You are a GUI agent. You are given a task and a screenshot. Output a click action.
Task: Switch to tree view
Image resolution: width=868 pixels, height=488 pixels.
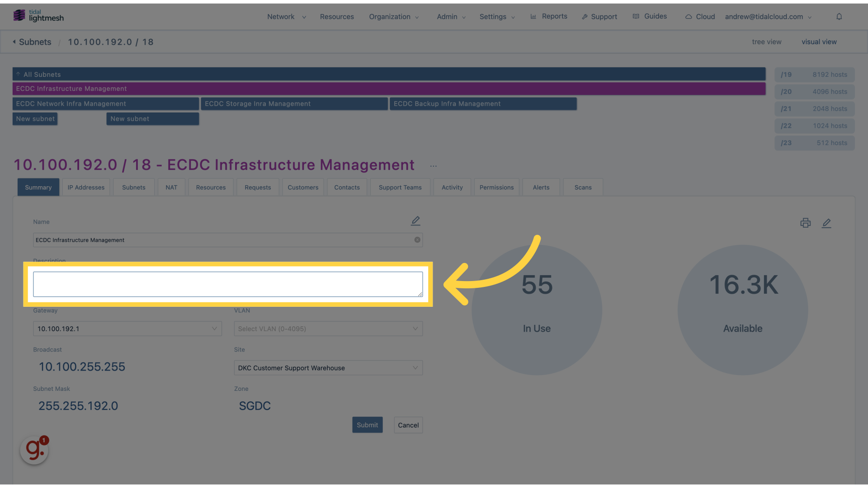click(x=766, y=42)
